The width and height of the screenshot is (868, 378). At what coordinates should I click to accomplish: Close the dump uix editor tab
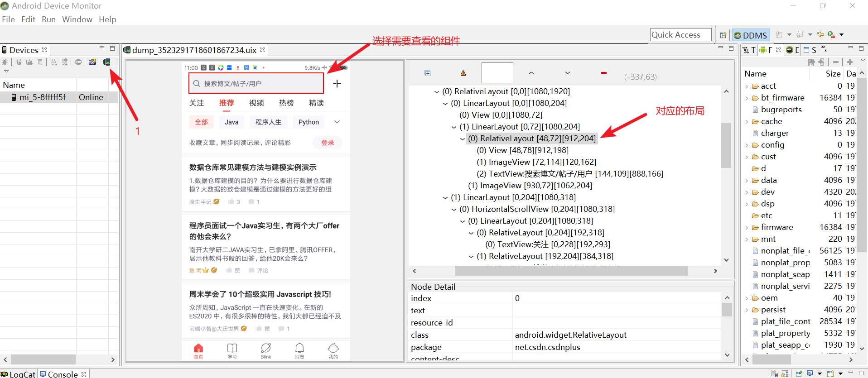point(262,50)
